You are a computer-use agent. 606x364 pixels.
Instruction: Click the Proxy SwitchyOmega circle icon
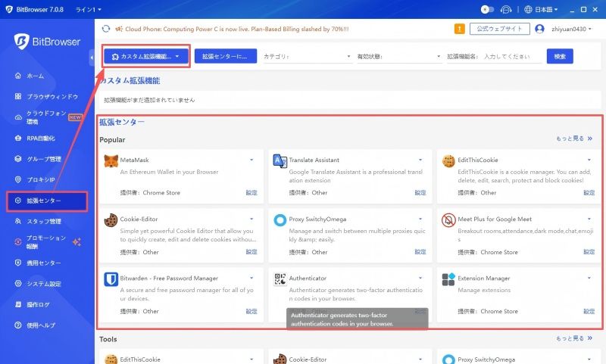click(x=280, y=220)
